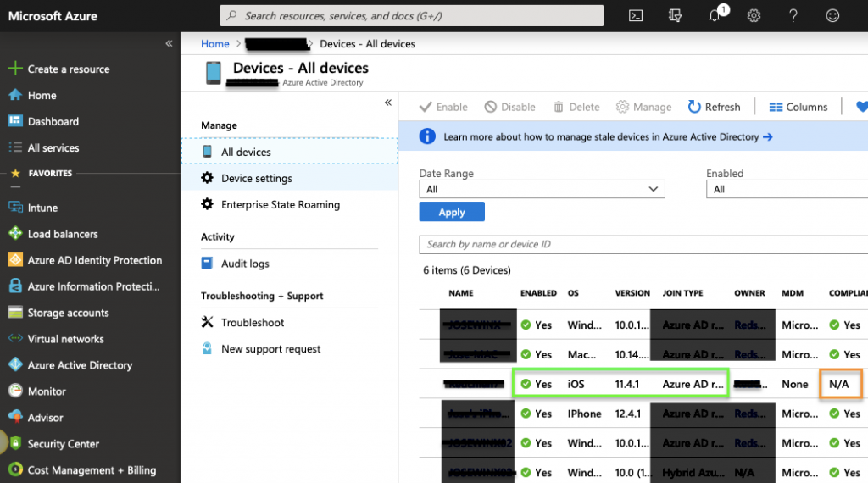Sort by the JOIN TYPE column header

[682, 293]
